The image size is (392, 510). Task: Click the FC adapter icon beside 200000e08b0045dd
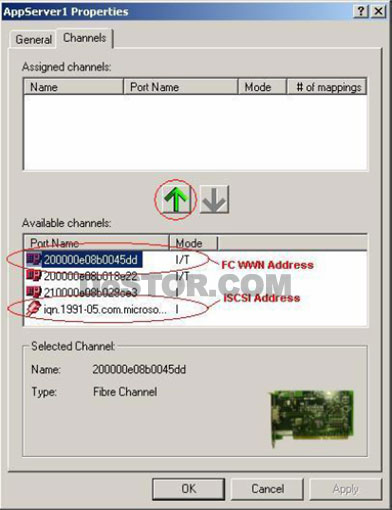click(x=34, y=259)
